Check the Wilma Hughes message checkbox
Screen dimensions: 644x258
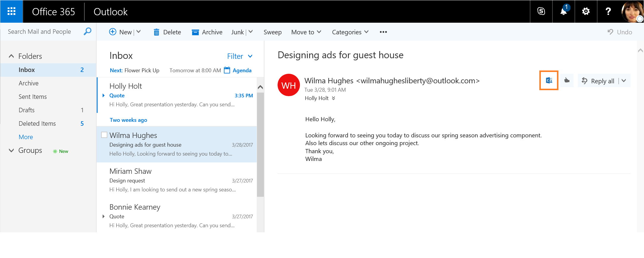104,135
